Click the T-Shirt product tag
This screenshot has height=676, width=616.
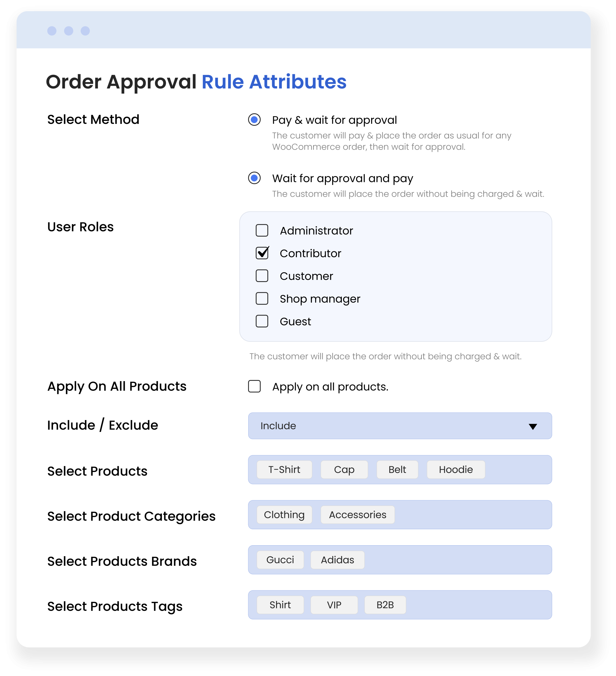pyautogui.click(x=284, y=470)
